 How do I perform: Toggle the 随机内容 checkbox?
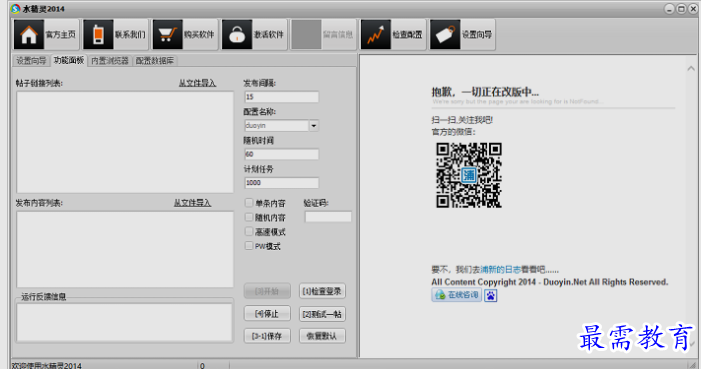coord(249,217)
